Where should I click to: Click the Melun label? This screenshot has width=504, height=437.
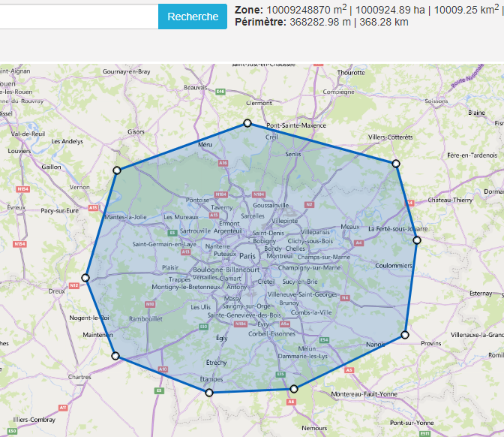point(307,349)
